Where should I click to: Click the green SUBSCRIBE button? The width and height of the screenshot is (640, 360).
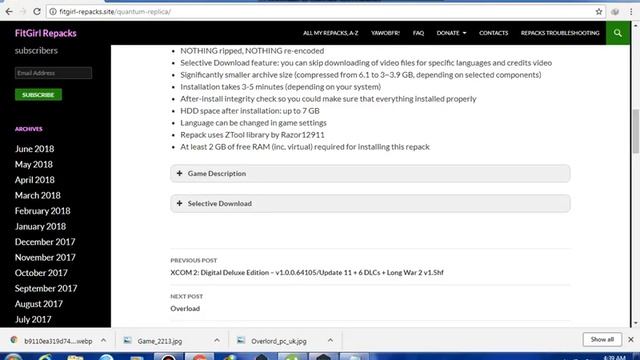point(38,95)
